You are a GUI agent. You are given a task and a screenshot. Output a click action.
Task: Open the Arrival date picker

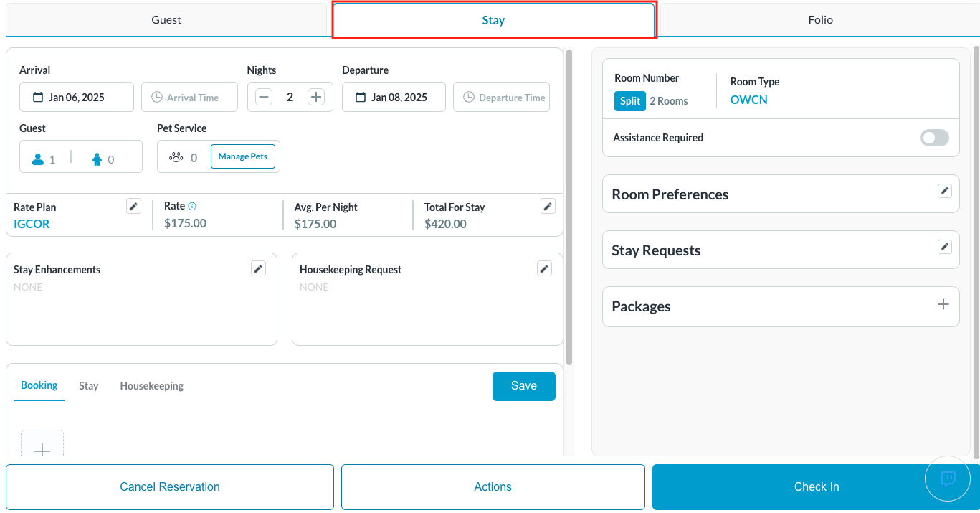coord(77,98)
